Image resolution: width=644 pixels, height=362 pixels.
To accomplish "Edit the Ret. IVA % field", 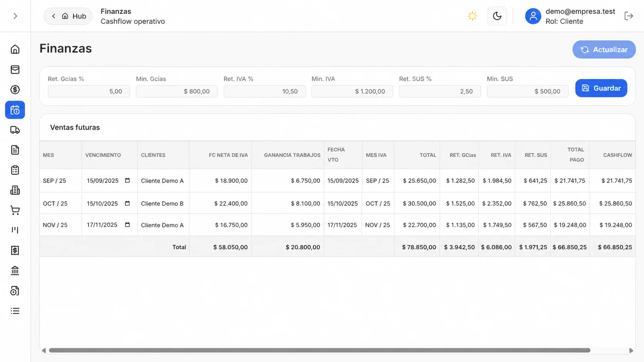I will (264, 91).
